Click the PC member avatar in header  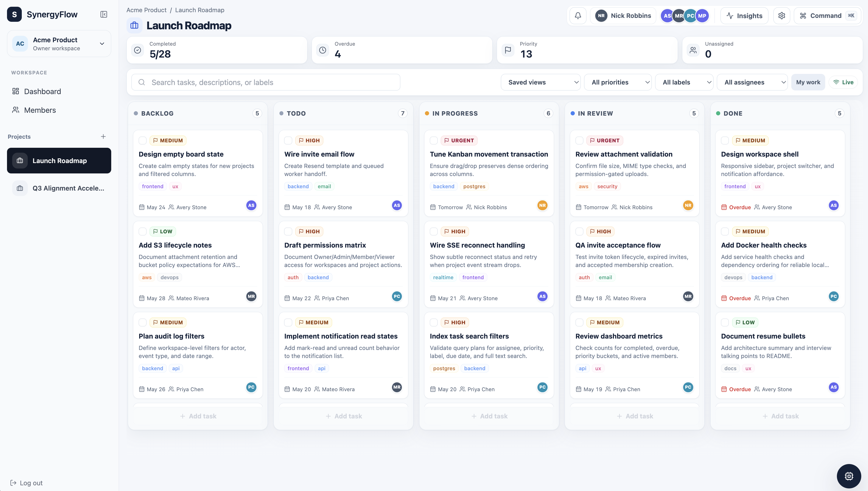(x=690, y=16)
